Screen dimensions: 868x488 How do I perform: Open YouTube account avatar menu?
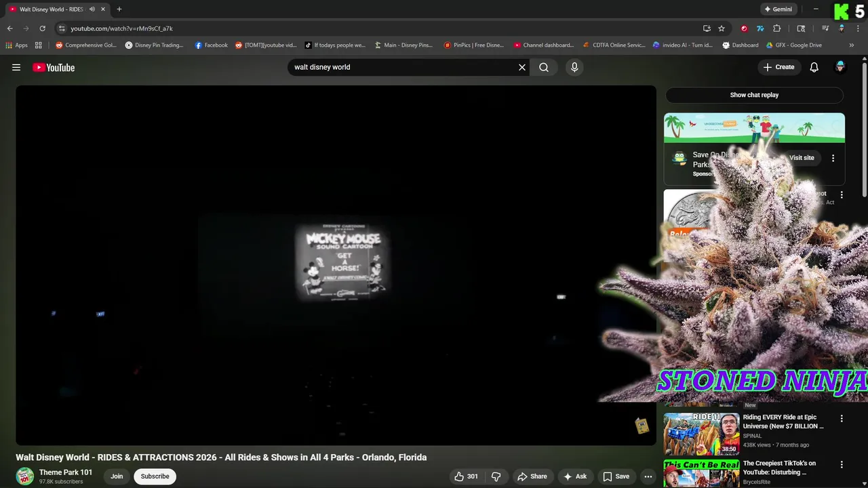[840, 67]
